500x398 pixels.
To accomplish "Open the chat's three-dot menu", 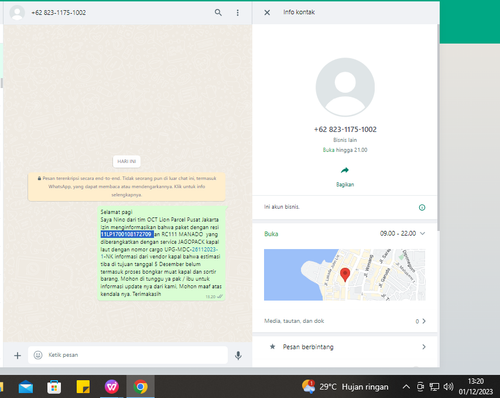I will click(x=237, y=13).
